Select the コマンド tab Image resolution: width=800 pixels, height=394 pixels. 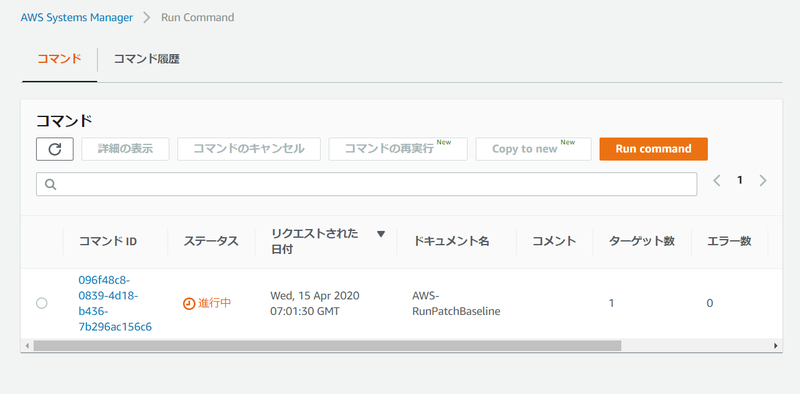tap(60, 59)
